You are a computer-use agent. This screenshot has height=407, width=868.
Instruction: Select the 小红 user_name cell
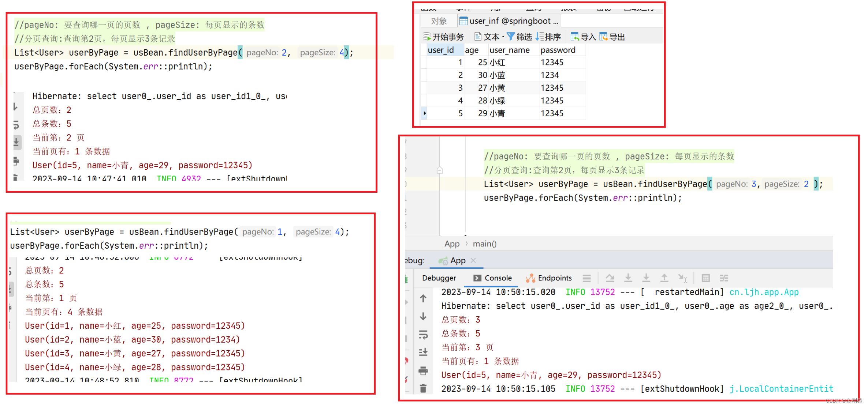click(513, 63)
